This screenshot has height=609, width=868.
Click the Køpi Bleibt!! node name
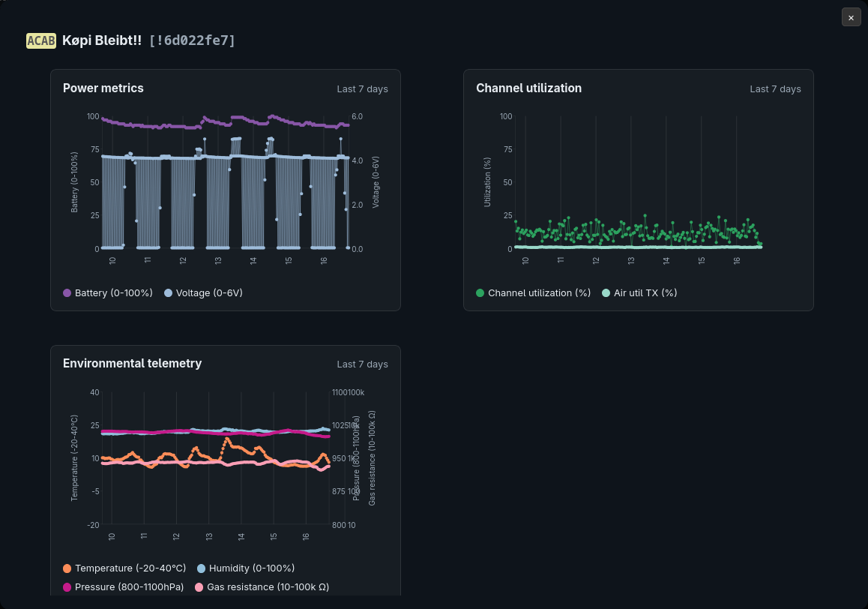[102, 40]
